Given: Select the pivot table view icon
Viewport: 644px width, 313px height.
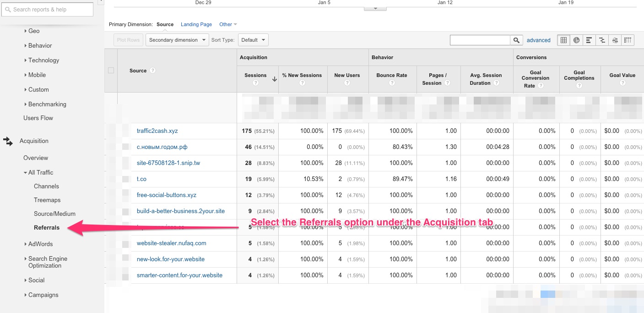Looking at the screenshot, I should coord(628,40).
